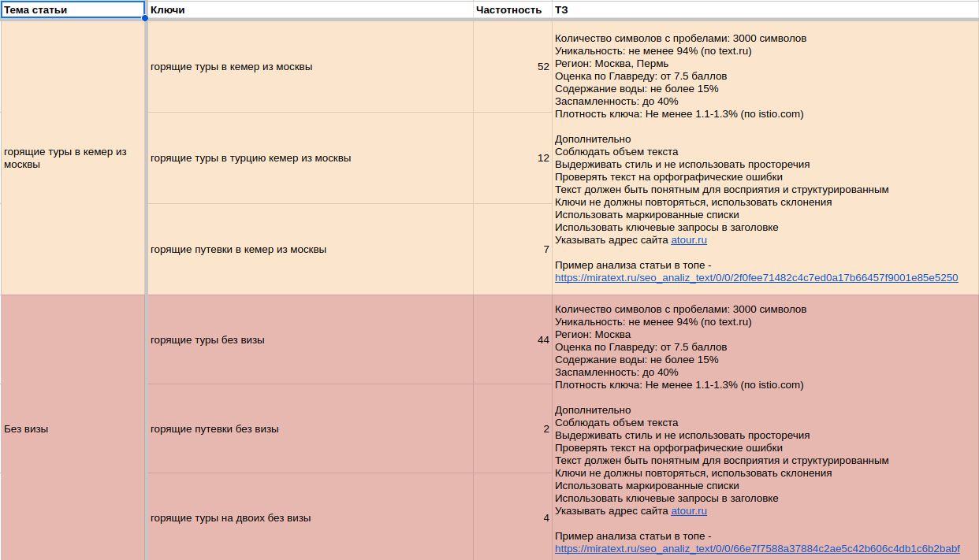Select cell 'горящие туры на двоих без визы'

coord(311,518)
